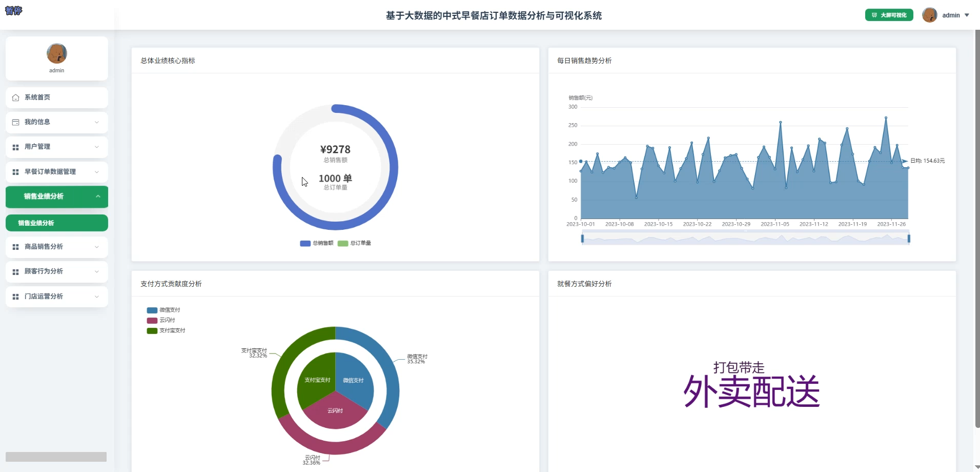Screen dimensions: 980x472
Task: Open 早餐订单数据管理 menu item
Action: (x=57, y=172)
